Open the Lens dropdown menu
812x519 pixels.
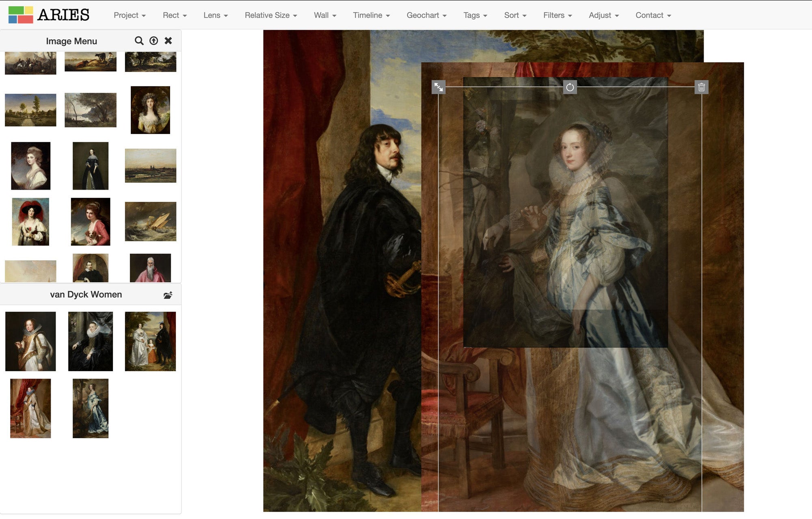coord(216,15)
